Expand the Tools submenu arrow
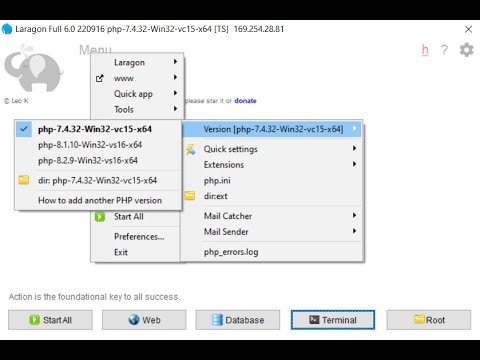Screen dimensions: 480x360 point(175,109)
